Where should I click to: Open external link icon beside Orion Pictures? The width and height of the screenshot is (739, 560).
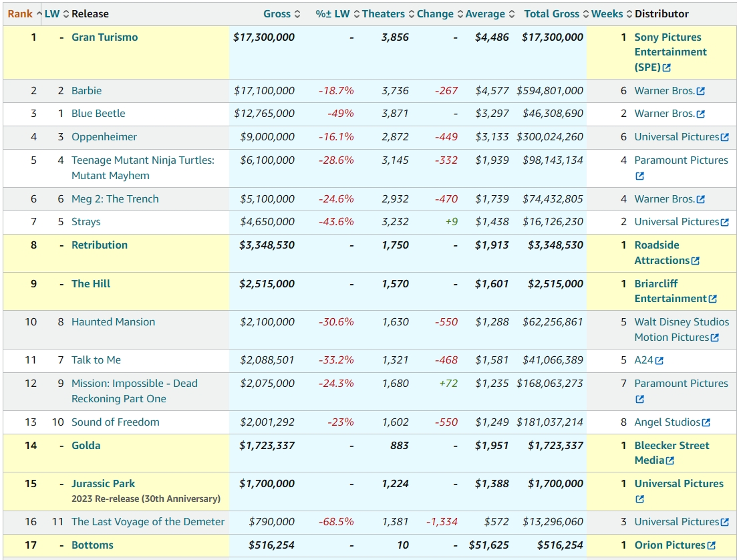711,546
